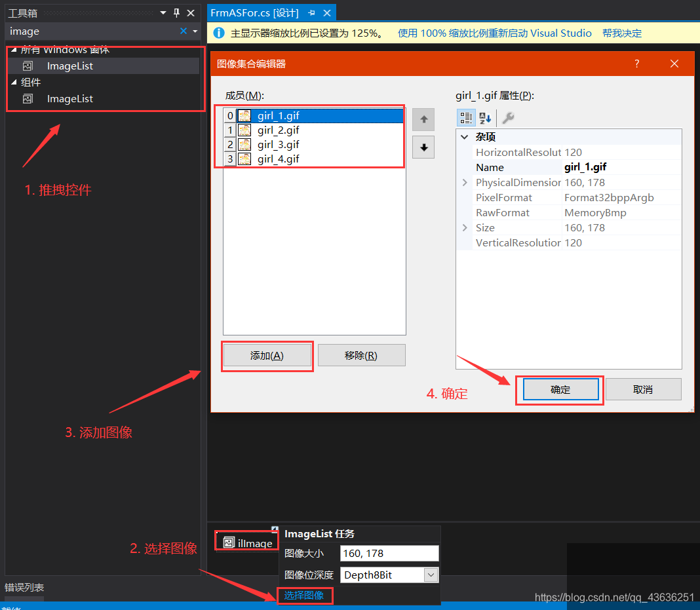Expand the PhysicalDimension property
This screenshot has height=610, width=700.
pyautogui.click(x=464, y=183)
